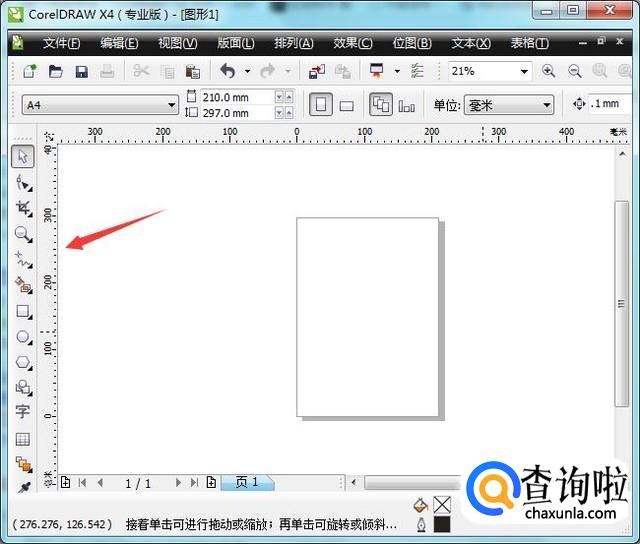This screenshot has height=544, width=640.
Task: Click the page height spinner arrows
Action: [284, 113]
